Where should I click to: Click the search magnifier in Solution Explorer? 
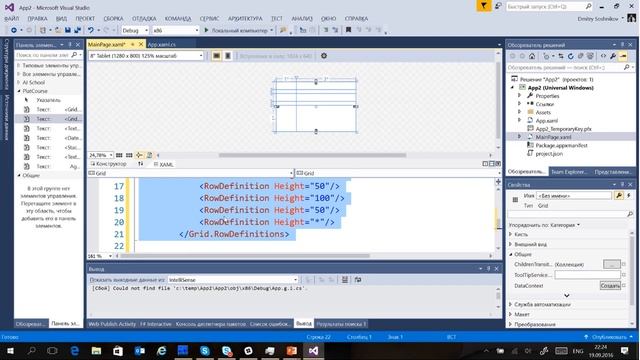627,67
